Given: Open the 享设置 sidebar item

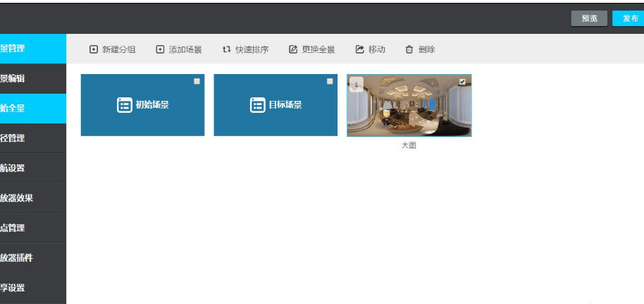Looking at the screenshot, I should click(33, 288).
